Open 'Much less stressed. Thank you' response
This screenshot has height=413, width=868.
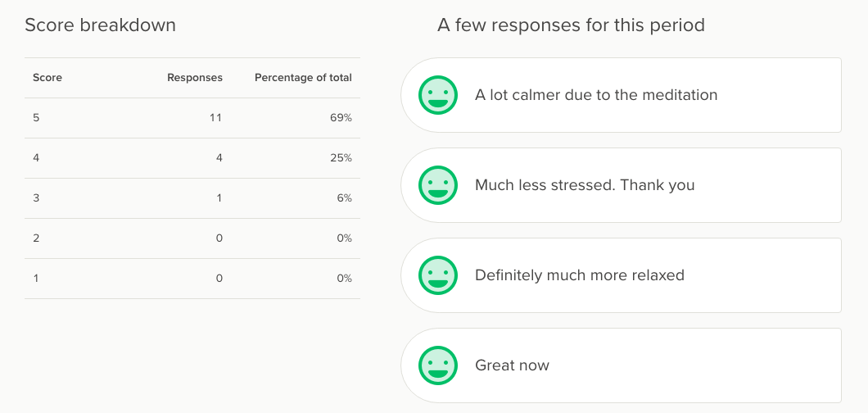tap(585, 185)
